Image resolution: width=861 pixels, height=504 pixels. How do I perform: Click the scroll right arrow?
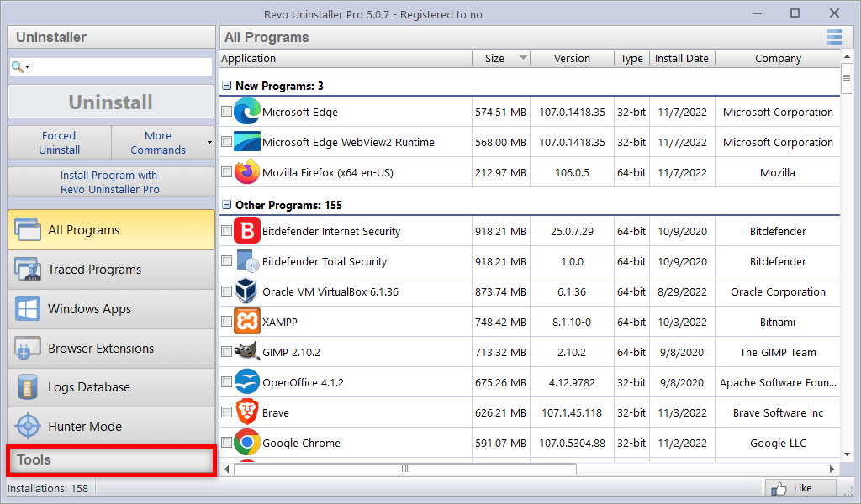(832, 469)
